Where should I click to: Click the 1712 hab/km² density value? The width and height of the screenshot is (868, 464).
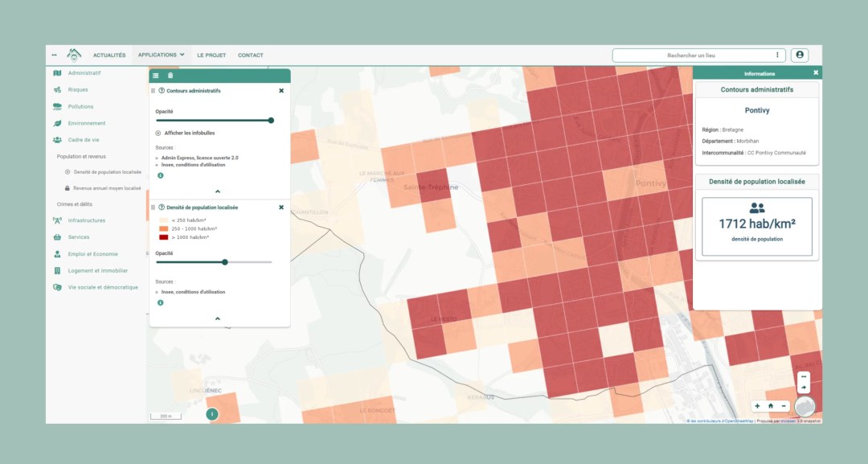757,224
